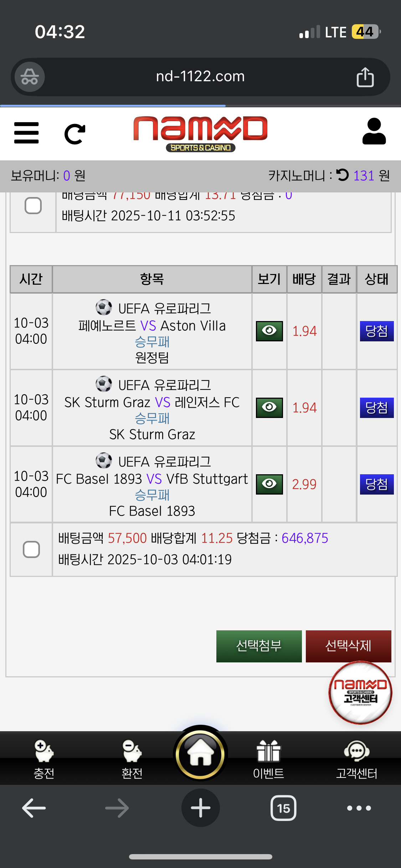
Task: Tap the nd-1122.com address bar
Action: [x=200, y=77]
